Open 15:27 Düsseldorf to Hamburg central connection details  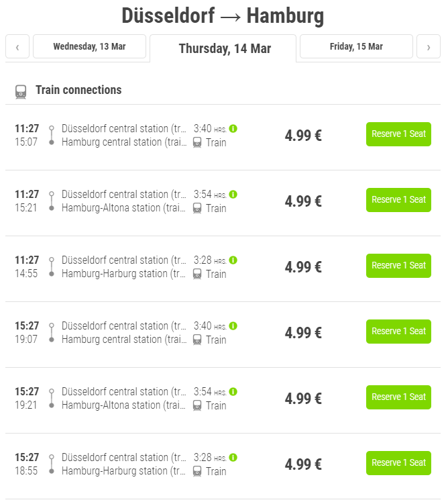(223, 334)
